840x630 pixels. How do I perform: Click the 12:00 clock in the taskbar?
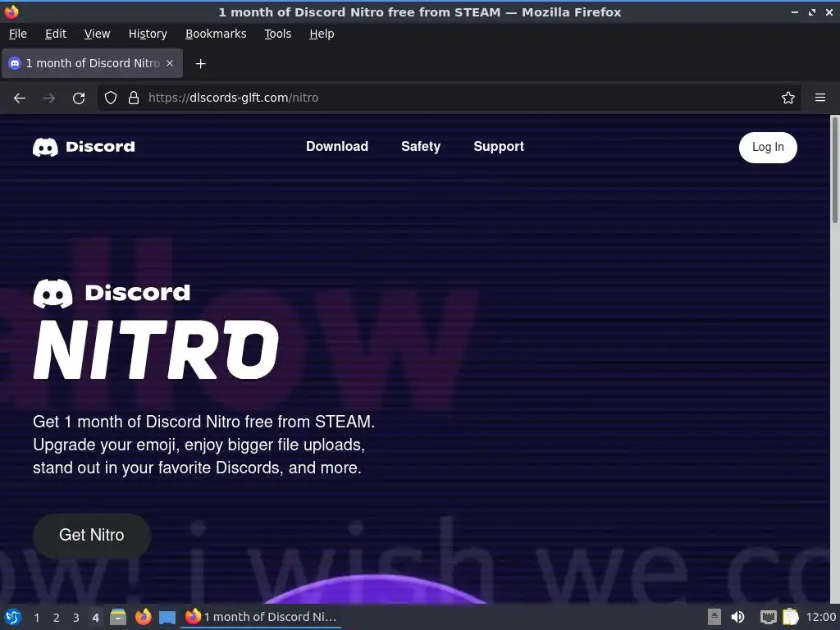(820, 617)
